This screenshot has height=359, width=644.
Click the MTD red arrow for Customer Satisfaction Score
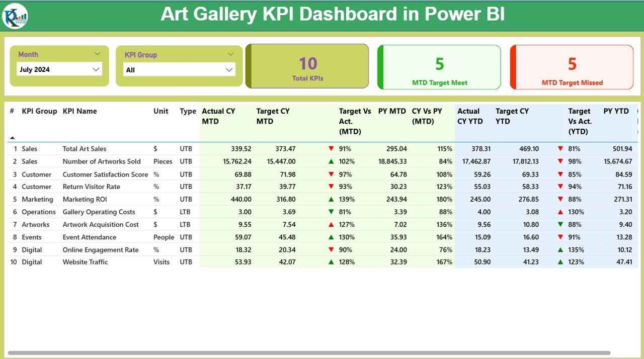[331, 174]
